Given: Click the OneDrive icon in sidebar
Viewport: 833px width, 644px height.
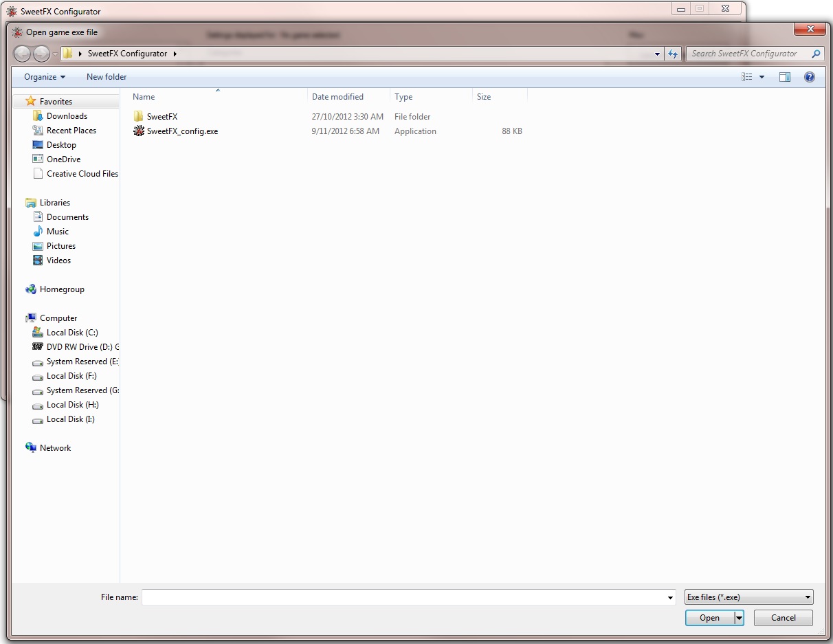Looking at the screenshot, I should click(38, 159).
